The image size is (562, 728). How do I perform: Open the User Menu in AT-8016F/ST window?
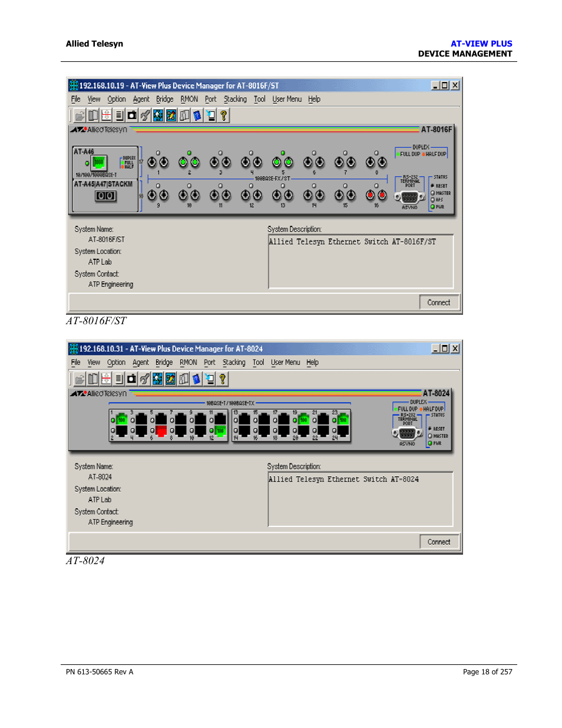tap(287, 99)
